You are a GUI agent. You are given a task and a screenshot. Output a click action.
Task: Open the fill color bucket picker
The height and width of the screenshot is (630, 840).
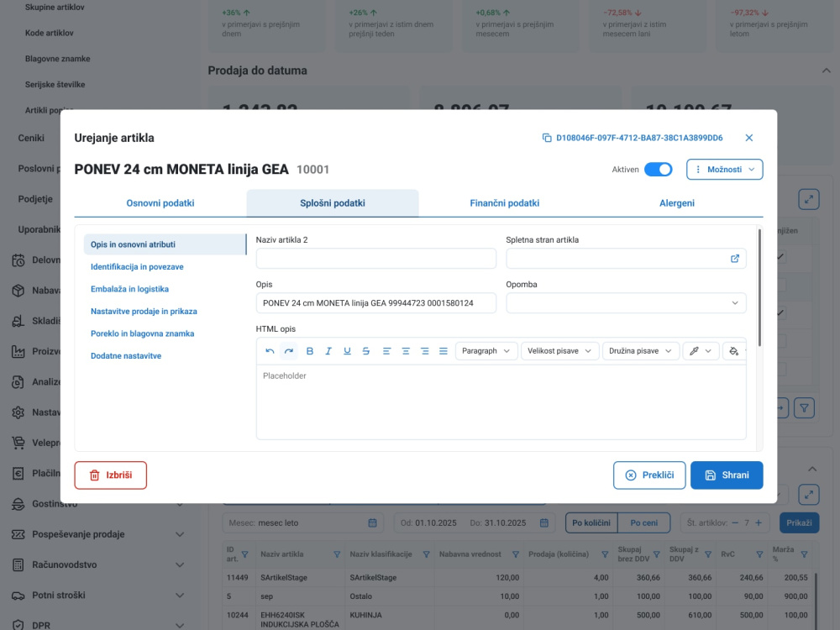[734, 351]
